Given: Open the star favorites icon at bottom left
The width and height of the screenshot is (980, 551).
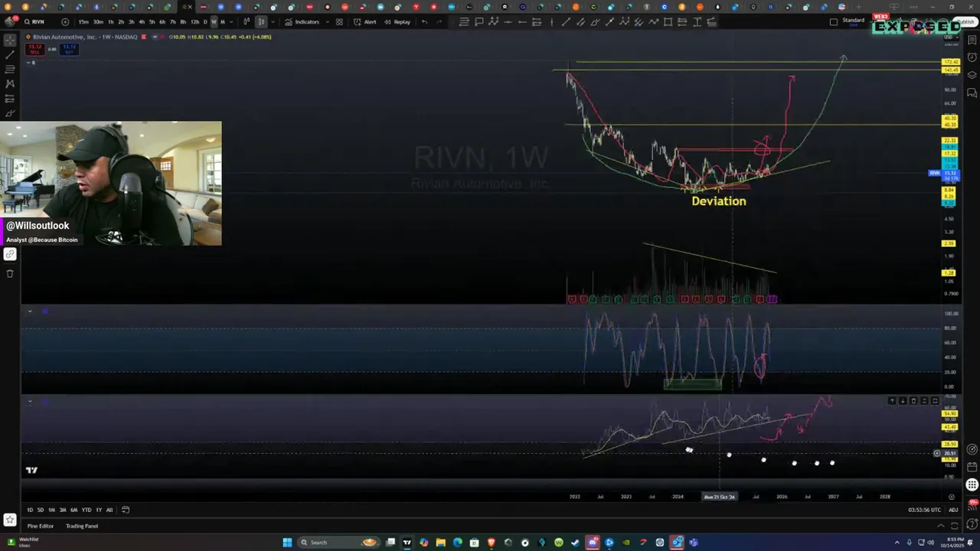Looking at the screenshot, I should (x=10, y=520).
